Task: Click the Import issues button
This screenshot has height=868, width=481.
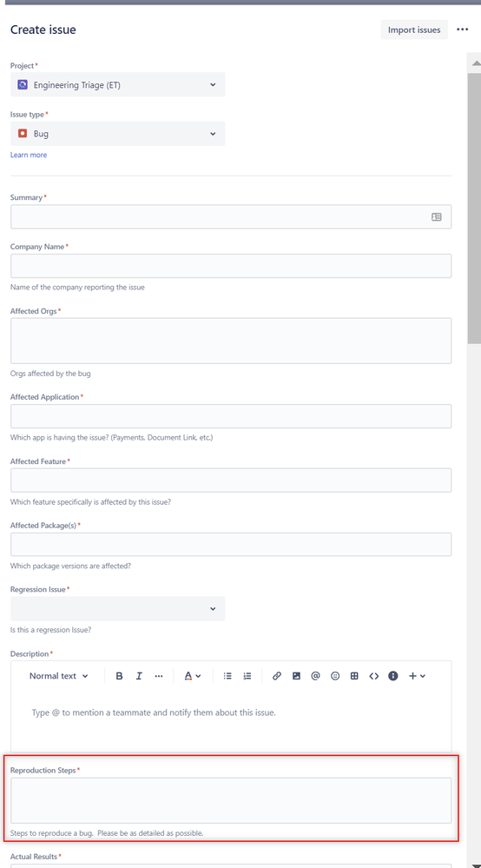Action: pos(414,30)
